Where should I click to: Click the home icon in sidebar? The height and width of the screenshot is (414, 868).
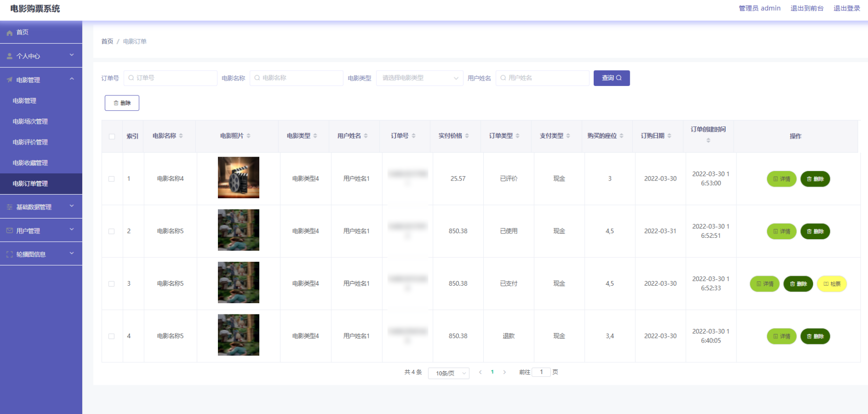click(x=9, y=32)
